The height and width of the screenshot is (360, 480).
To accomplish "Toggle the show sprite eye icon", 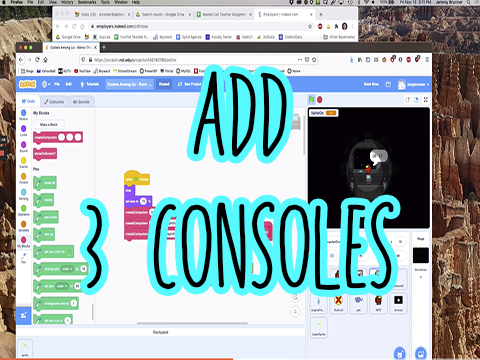I will [332, 256].
